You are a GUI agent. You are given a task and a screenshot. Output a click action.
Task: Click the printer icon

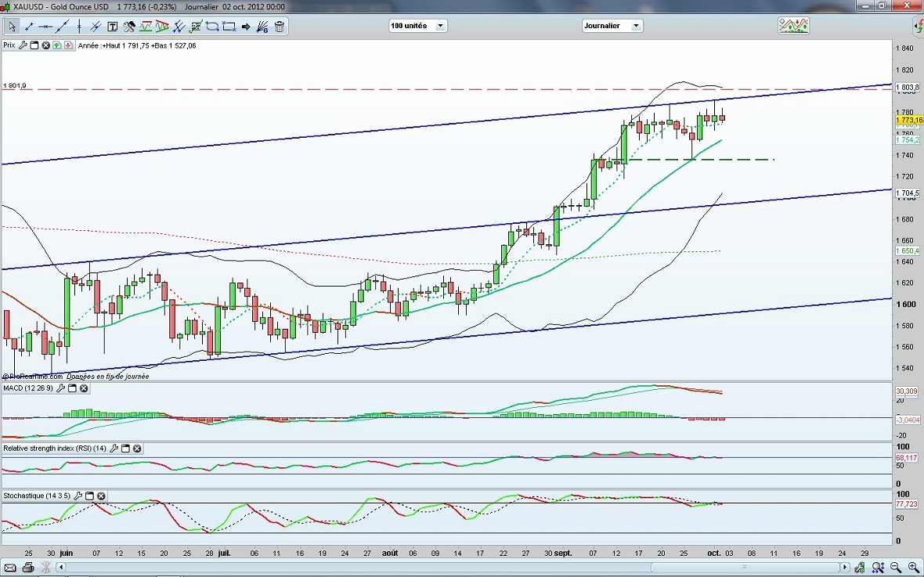pos(28,567)
